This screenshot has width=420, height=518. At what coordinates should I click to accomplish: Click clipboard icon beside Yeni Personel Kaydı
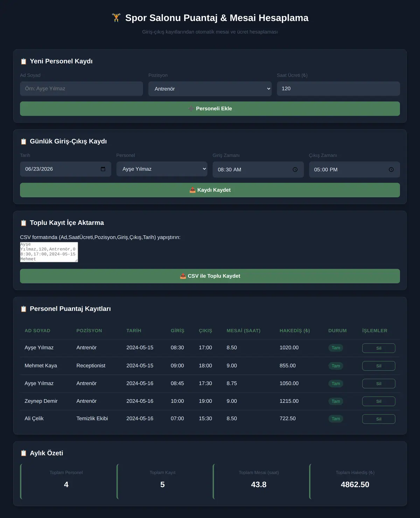click(x=23, y=61)
